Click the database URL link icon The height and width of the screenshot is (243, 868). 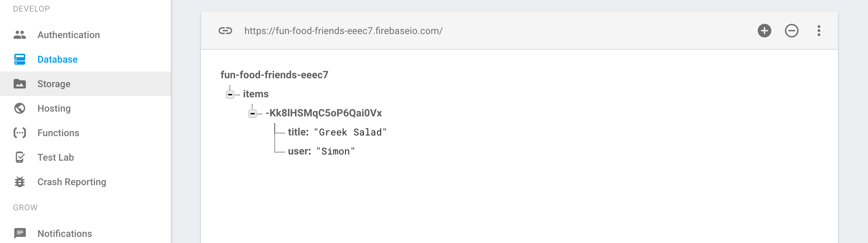click(225, 31)
